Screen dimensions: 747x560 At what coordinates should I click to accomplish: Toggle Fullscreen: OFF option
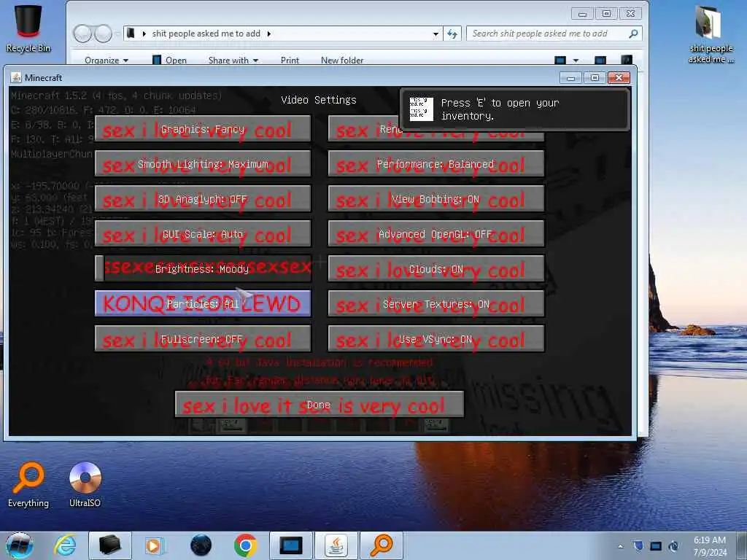click(203, 338)
